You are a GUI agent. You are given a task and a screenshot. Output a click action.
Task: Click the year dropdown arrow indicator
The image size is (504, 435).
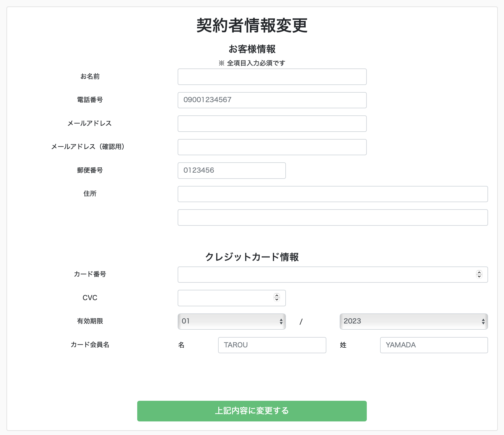[483, 321]
